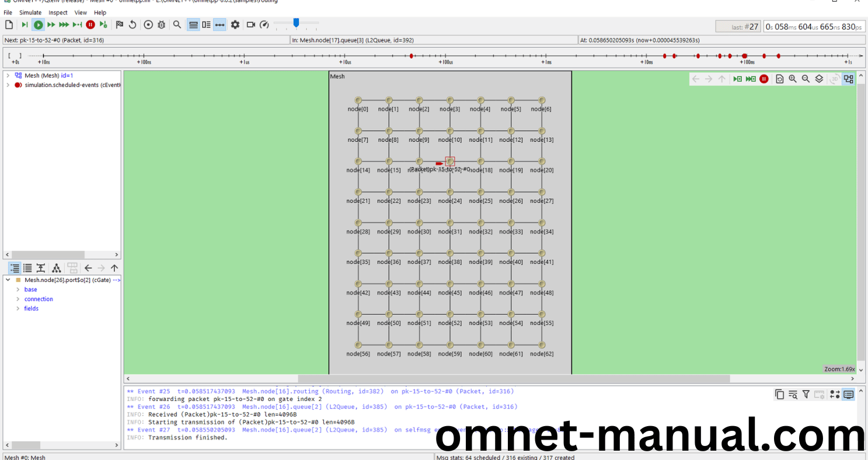This screenshot has height=460, width=868.
Task: Click the Record Video camera icon
Action: [x=250, y=25]
